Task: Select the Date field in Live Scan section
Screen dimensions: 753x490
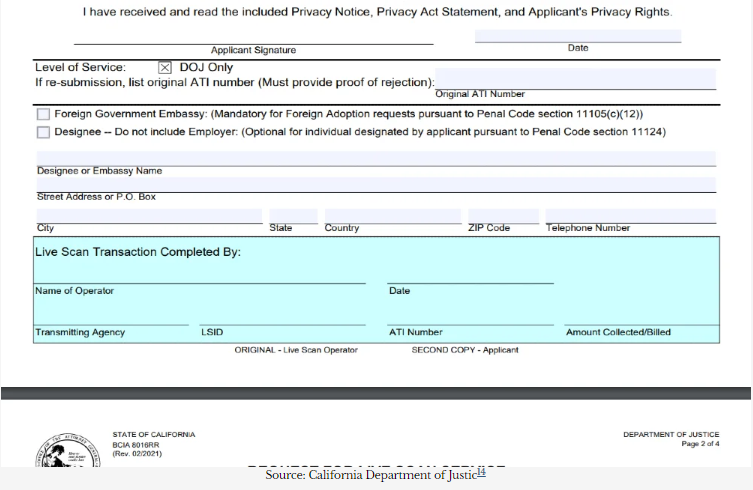Action: tap(470, 276)
